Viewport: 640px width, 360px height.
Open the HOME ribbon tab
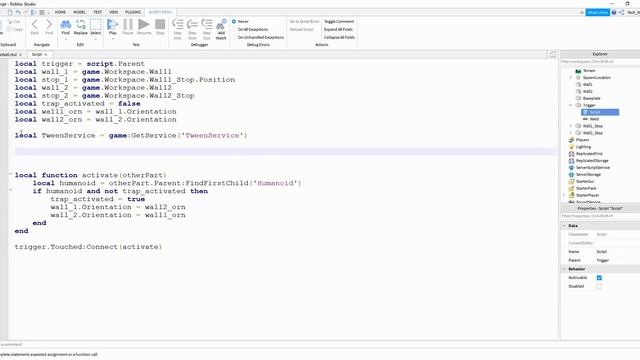click(x=60, y=12)
